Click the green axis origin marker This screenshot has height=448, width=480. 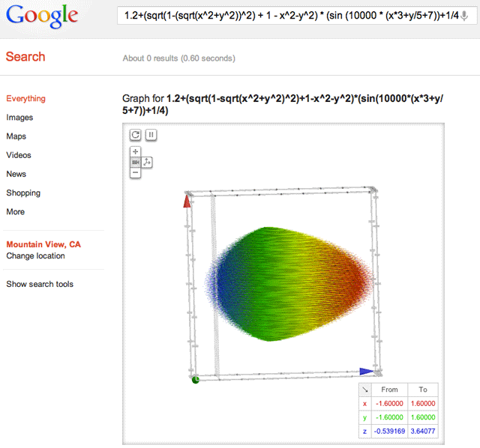coord(195,380)
